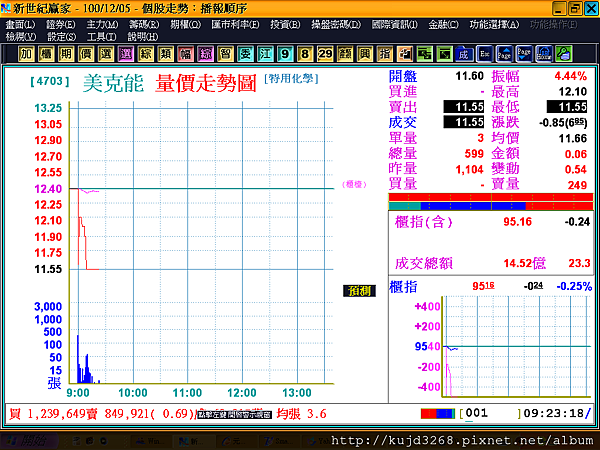Click the Windows 開始 Start button
The height and width of the screenshot is (450, 600).
tap(29, 441)
